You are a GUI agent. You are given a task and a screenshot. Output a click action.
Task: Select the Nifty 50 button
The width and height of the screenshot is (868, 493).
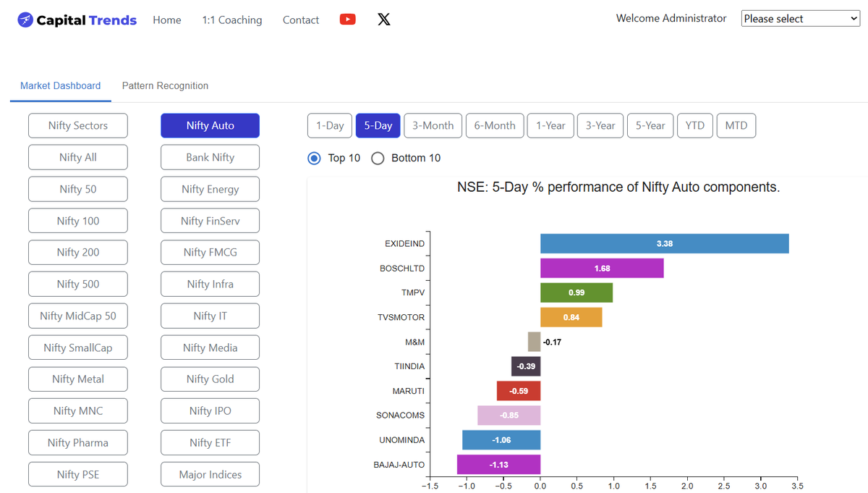(x=78, y=189)
